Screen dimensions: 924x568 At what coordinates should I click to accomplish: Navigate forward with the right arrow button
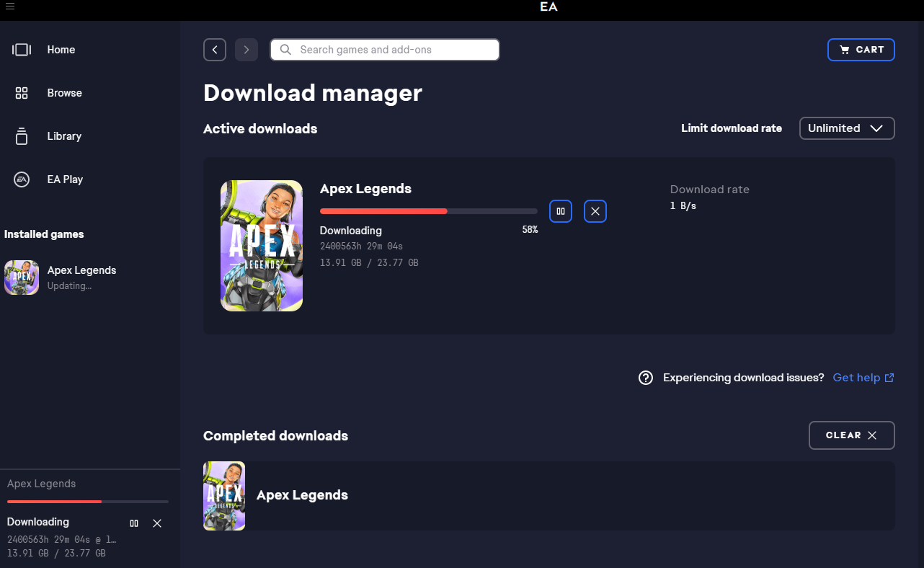coord(246,50)
